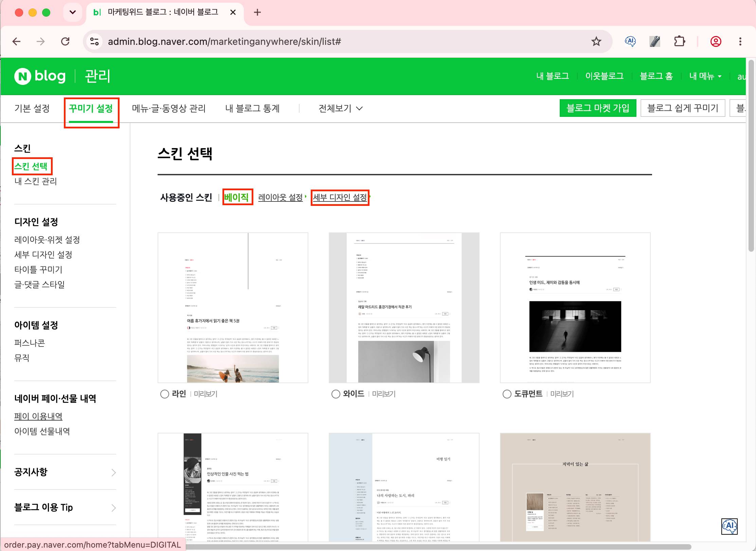The height and width of the screenshot is (551, 756).
Task: Open 글·댓글 스타일 in the sidebar
Action: [39, 285]
